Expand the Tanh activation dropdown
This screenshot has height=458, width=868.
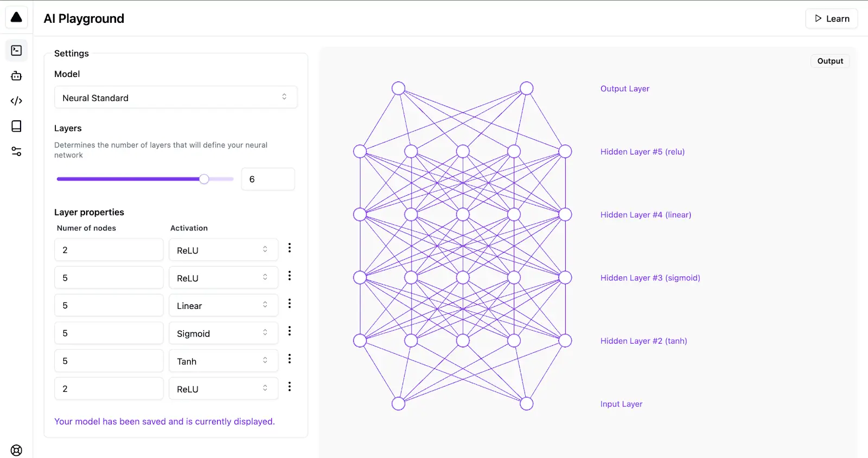[223, 361]
